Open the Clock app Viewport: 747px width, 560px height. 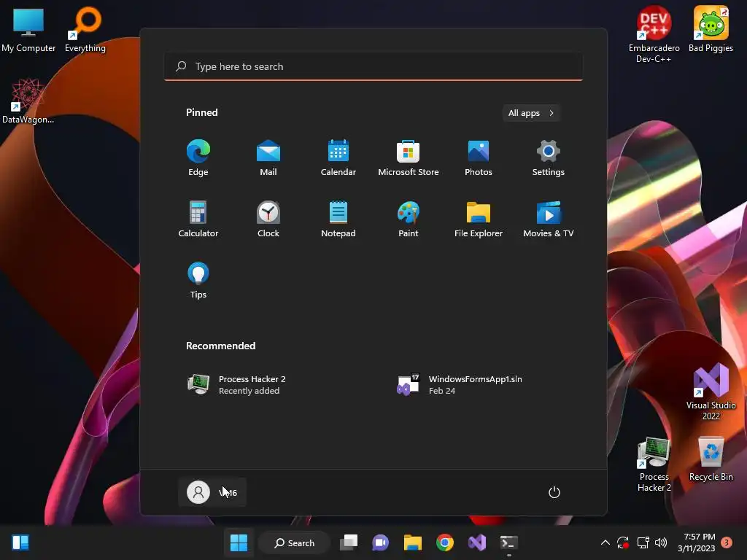(268, 219)
